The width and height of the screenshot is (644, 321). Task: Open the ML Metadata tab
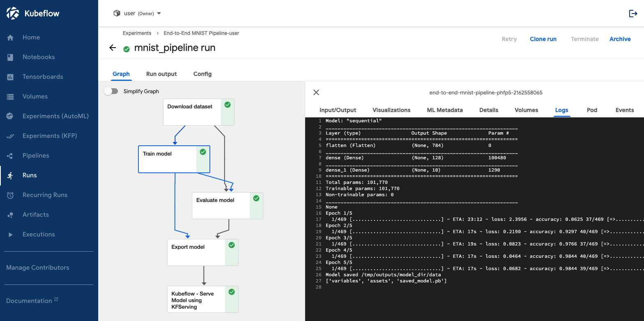tap(445, 110)
